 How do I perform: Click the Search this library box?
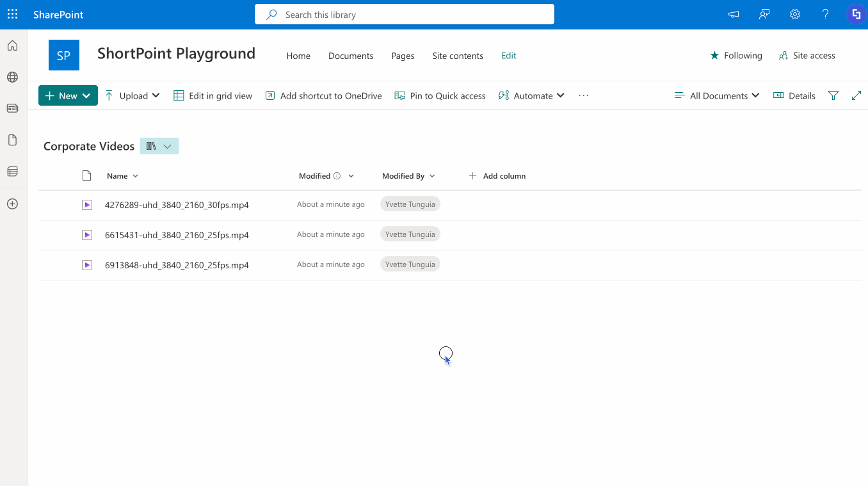click(x=405, y=13)
